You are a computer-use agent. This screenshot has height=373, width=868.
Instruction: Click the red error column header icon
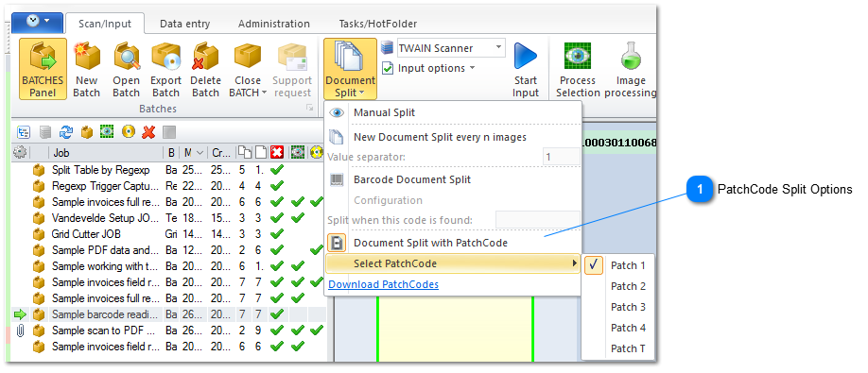pyautogui.click(x=277, y=152)
